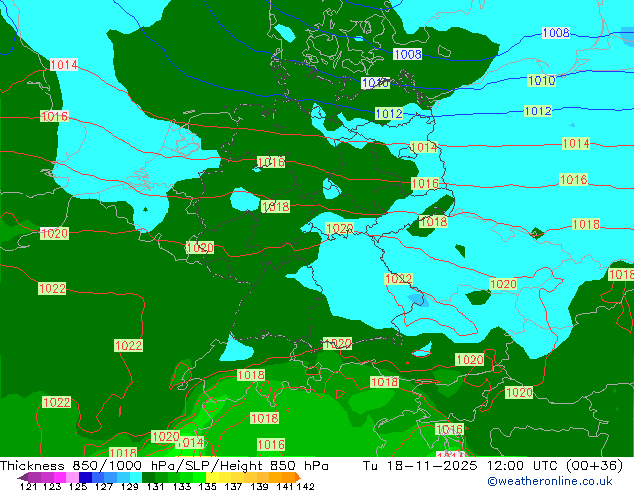Click the legend value 123
This screenshot has height=490, width=634.
click(52, 486)
